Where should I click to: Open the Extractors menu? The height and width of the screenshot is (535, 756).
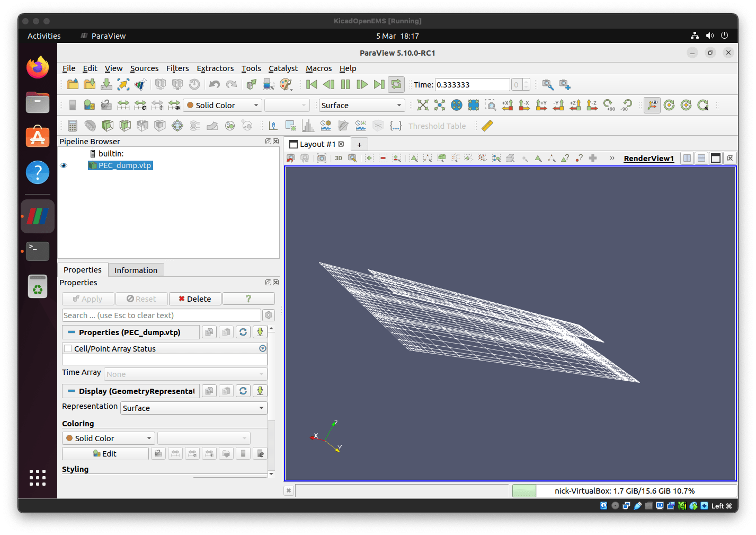coord(215,68)
